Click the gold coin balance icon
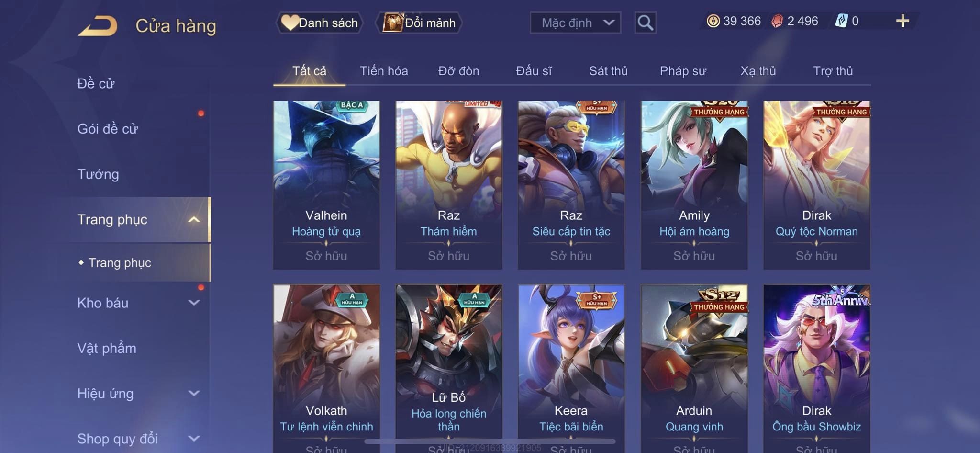Image resolution: width=980 pixels, height=453 pixels. click(713, 21)
